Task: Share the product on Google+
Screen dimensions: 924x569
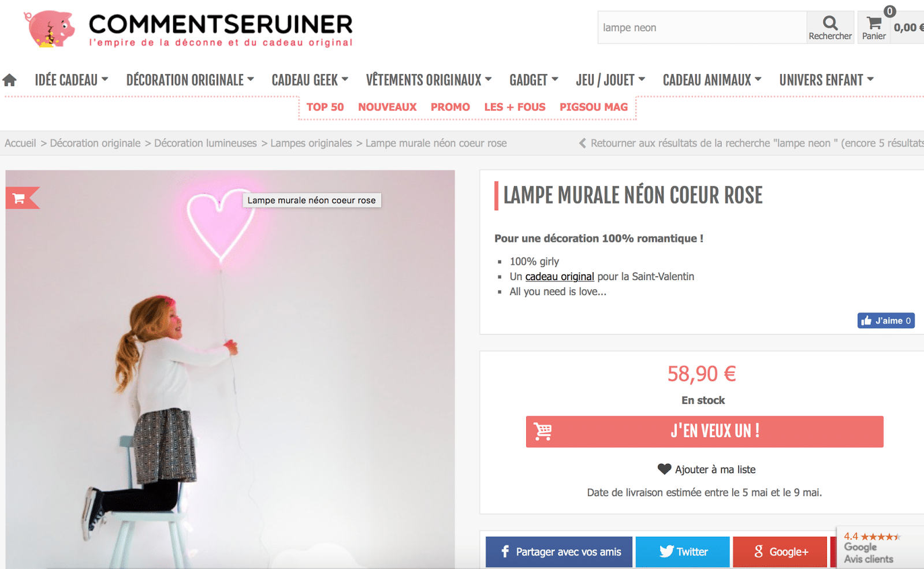Action: pyautogui.click(x=780, y=552)
